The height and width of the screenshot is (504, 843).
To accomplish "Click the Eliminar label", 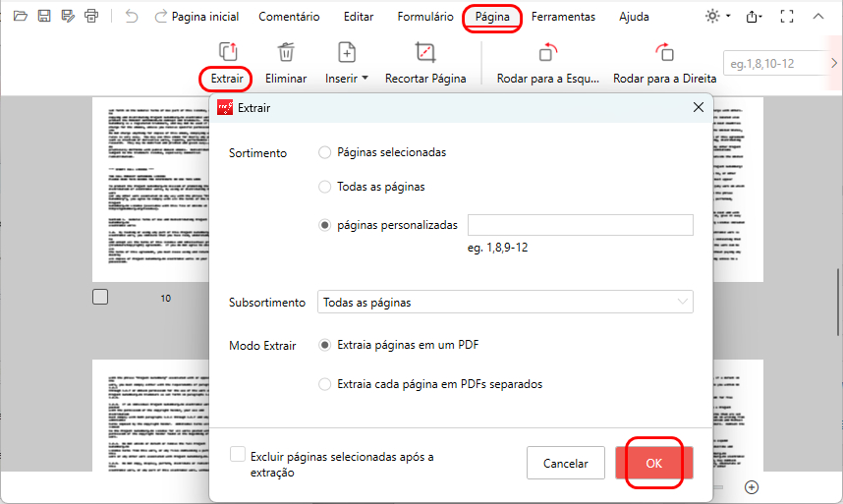I will pyautogui.click(x=286, y=79).
